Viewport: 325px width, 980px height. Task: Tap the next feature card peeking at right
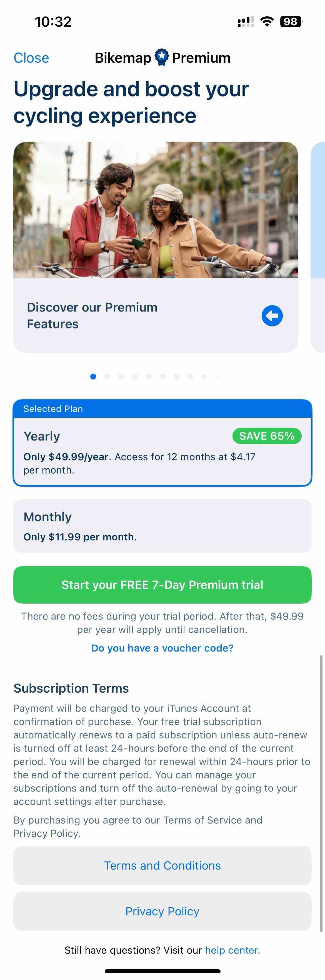point(318,247)
